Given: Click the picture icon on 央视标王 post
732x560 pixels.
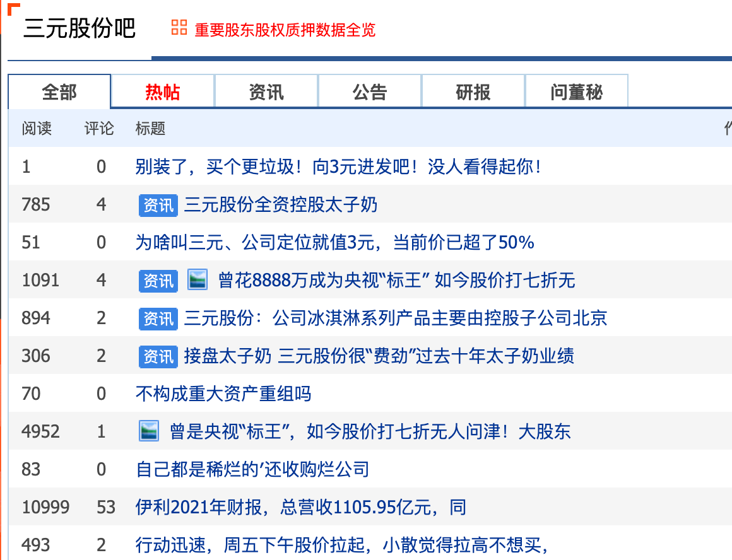Looking at the screenshot, I should pos(198,280).
